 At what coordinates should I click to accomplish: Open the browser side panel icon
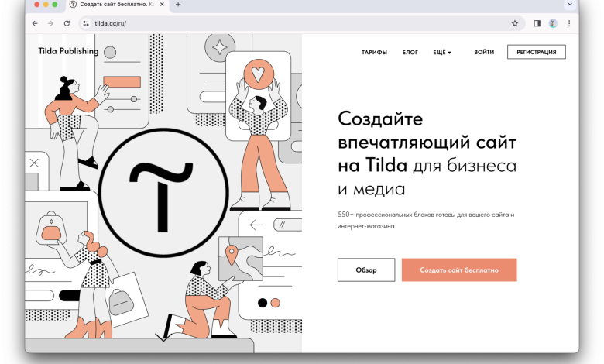[x=537, y=23]
